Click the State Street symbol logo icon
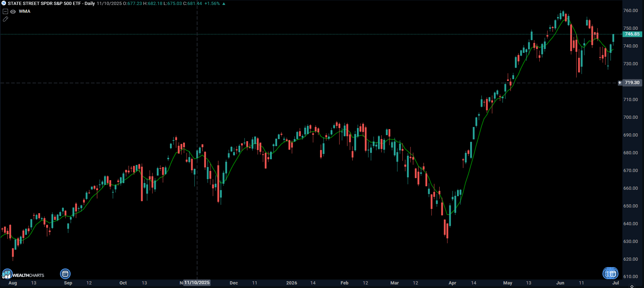644x288 pixels. [x=4, y=3]
